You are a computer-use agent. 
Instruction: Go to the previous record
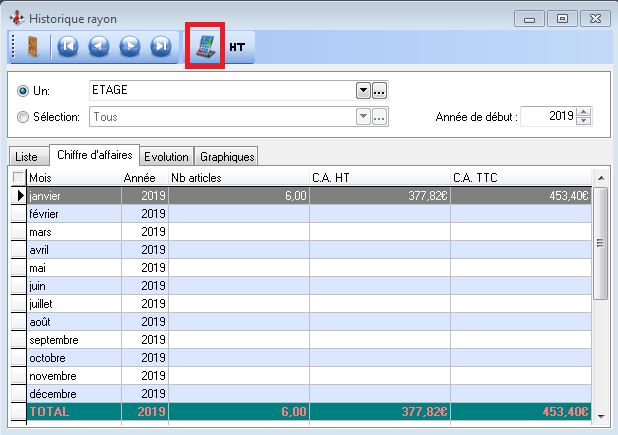(98, 47)
